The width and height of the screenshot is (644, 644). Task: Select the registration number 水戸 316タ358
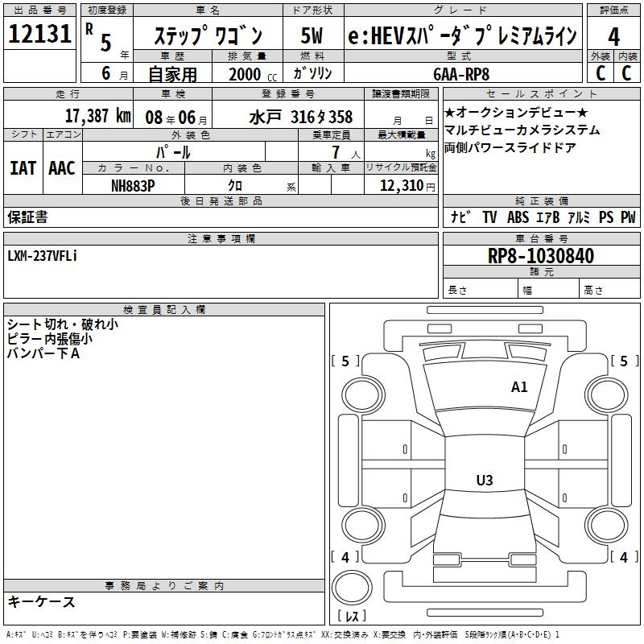(300, 118)
